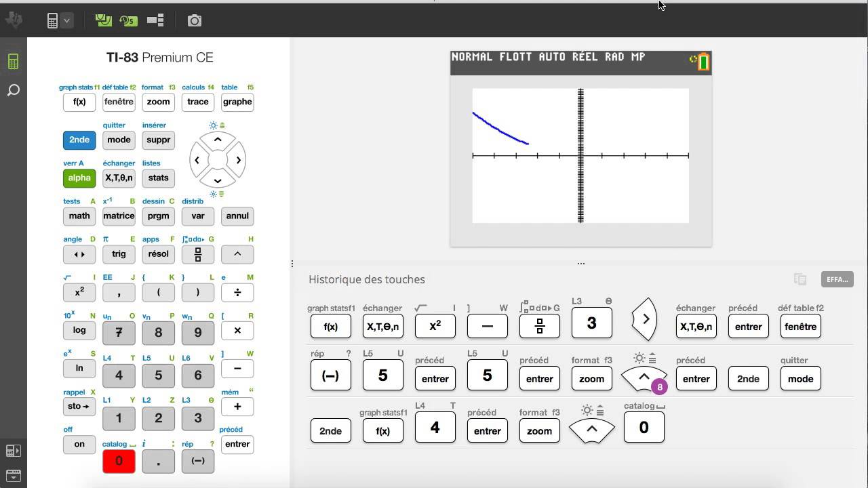The height and width of the screenshot is (488, 868).
Task: Click the calculator icon in top toolbar
Action: (53, 21)
